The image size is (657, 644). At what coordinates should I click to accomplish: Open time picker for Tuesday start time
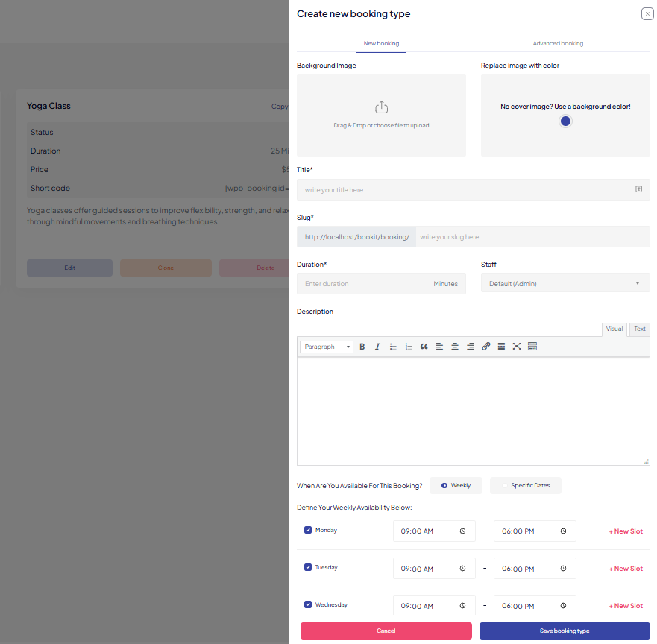(x=462, y=568)
